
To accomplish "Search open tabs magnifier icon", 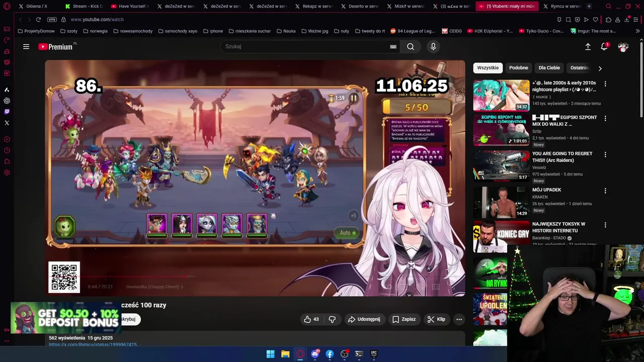I will [608, 7].
